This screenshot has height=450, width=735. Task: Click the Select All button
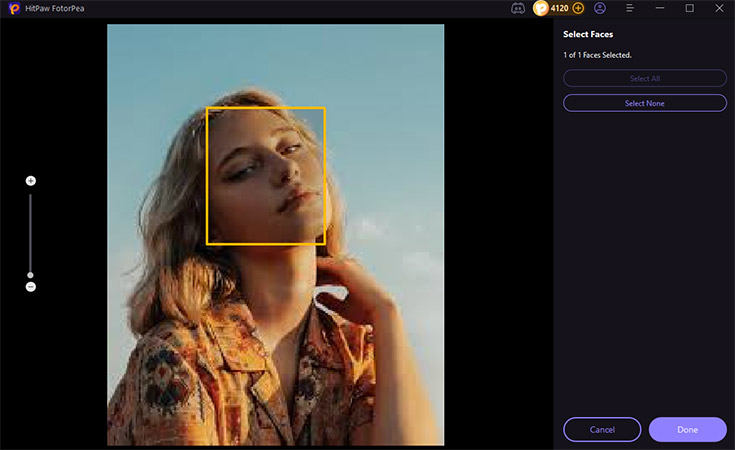coord(645,78)
